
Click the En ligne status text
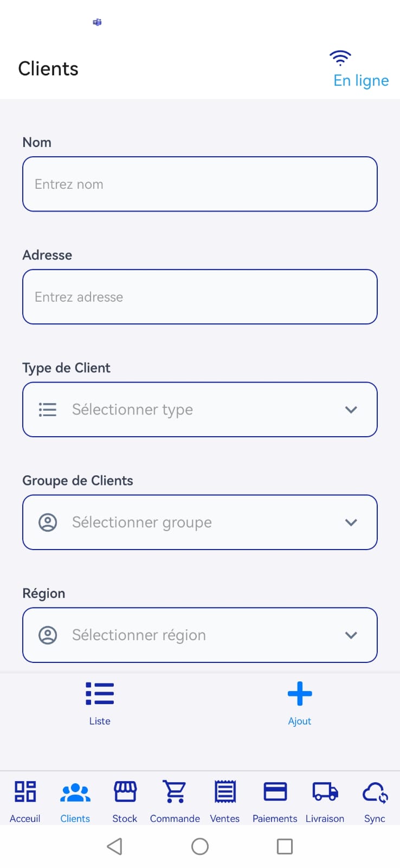(361, 81)
